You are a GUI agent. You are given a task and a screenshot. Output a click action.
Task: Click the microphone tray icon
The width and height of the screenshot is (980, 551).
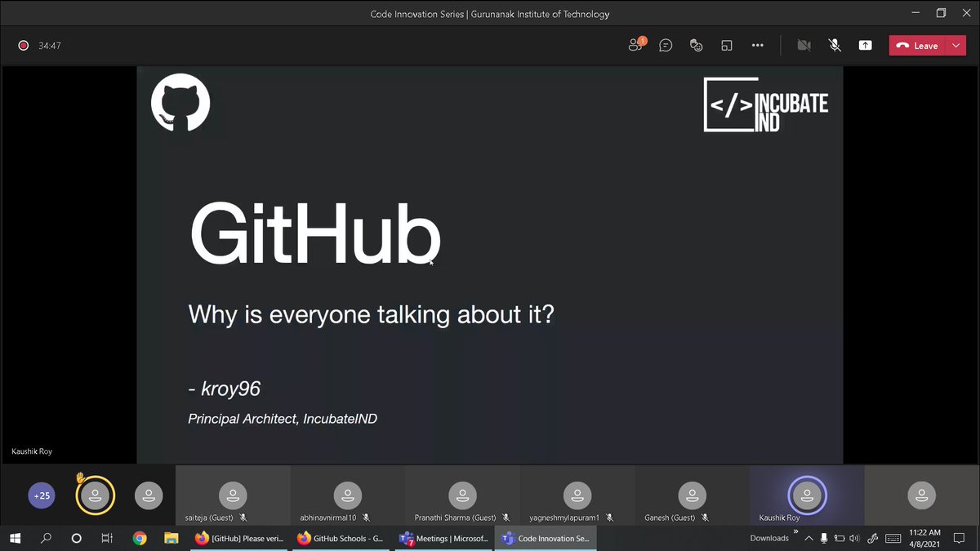(824, 538)
